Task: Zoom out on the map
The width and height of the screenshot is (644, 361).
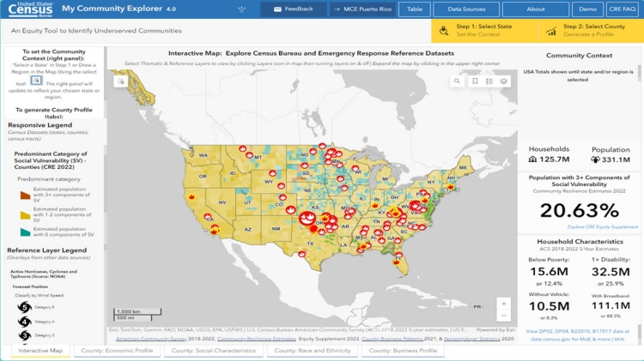Action: click(x=504, y=316)
